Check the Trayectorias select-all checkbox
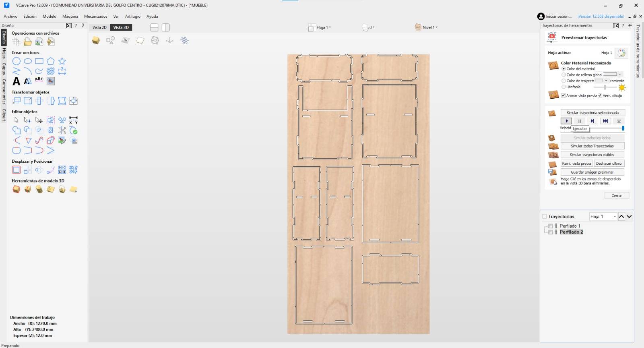The height and width of the screenshot is (348, 644). (x=545, y=217)
